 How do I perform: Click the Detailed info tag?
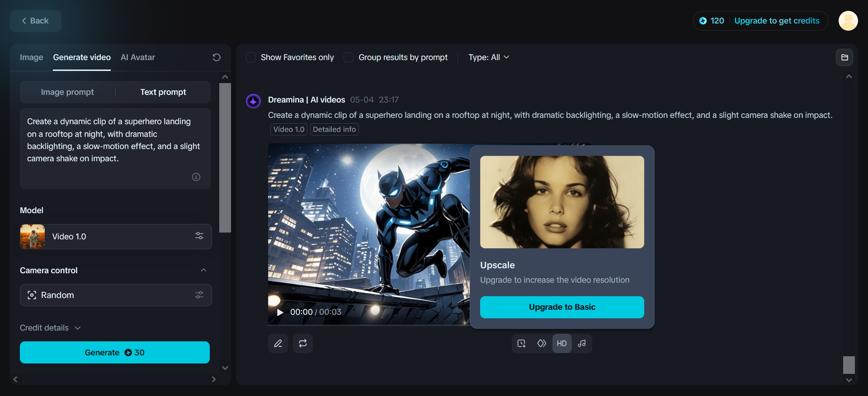[335, 130]
